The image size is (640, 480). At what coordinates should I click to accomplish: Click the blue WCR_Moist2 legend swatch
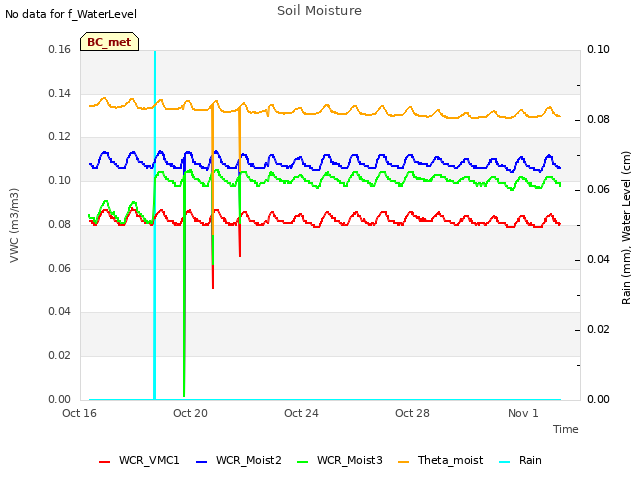coord(202,462)
